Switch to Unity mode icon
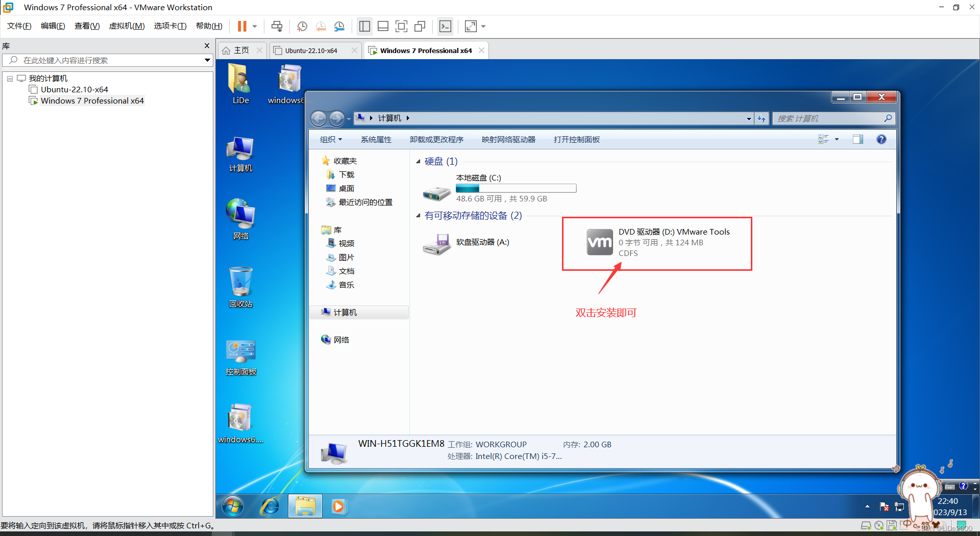The width and height of the screenshot is (980, 536). click(x=420, y=26)
